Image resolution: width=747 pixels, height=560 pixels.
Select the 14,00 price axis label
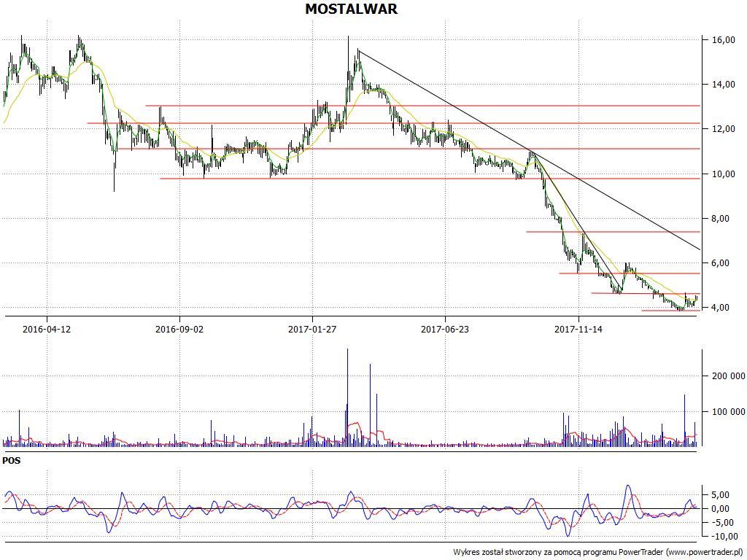point(723,85)
